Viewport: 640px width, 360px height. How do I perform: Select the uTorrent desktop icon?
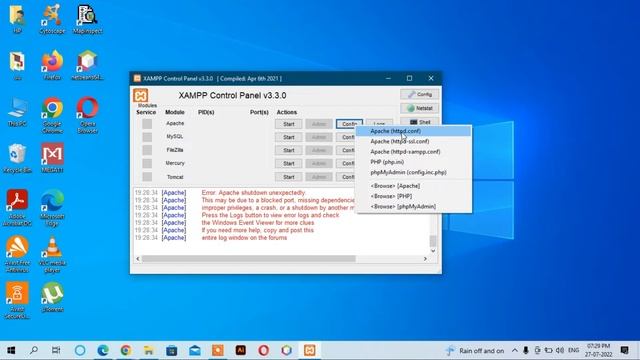coord(52,297)
